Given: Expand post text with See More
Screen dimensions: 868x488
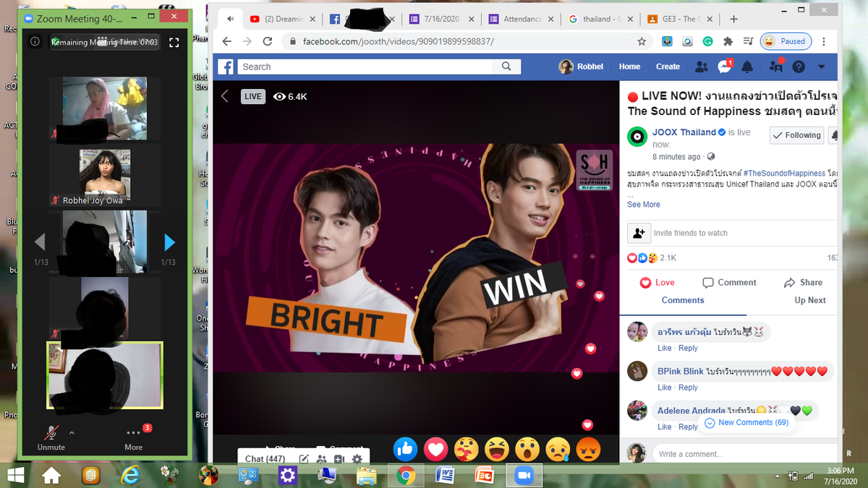Looking at the screenshot, I should 644,205.
